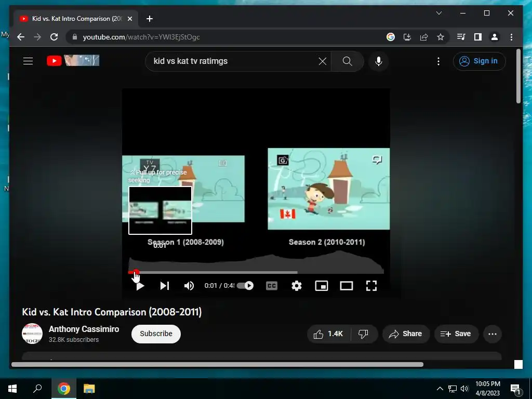Save video to playlist

click(456, 334)
